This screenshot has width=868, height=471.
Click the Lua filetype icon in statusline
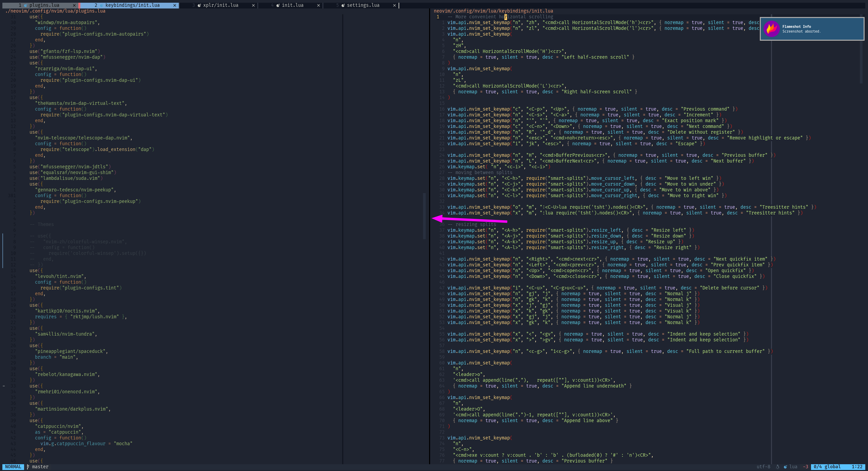(x=785, y=467)
